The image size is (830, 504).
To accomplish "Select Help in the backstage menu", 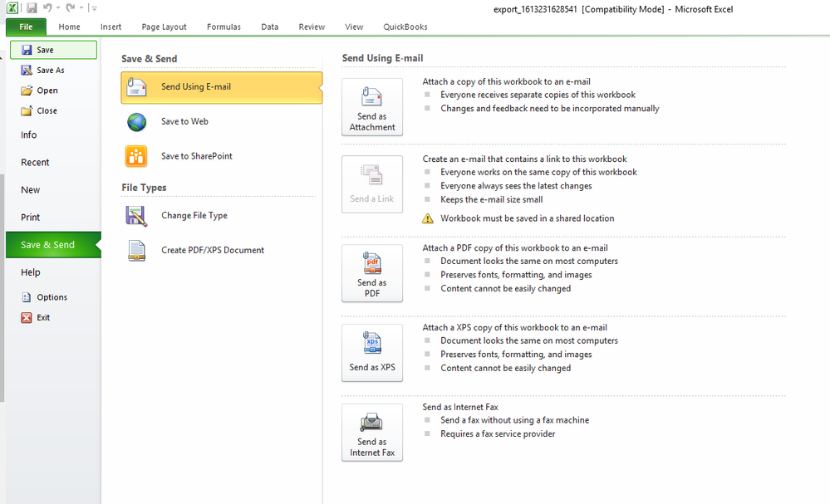I will [x=30, y=272].
